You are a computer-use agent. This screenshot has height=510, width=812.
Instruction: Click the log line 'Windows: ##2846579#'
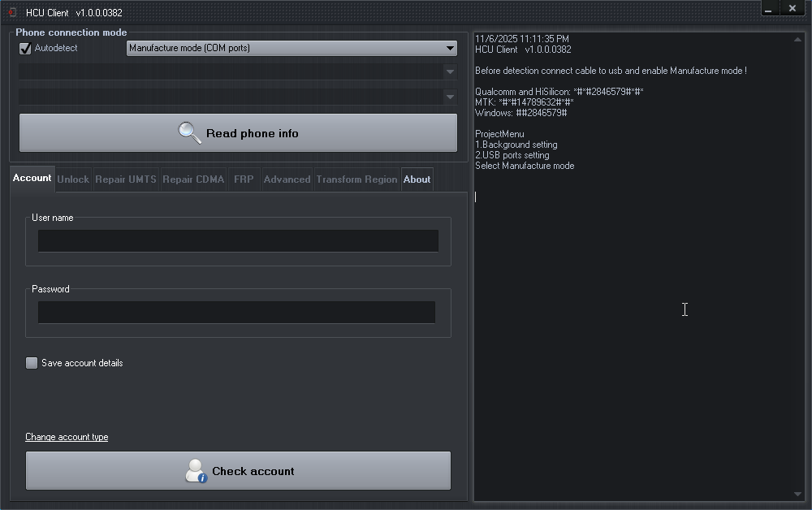521,113
